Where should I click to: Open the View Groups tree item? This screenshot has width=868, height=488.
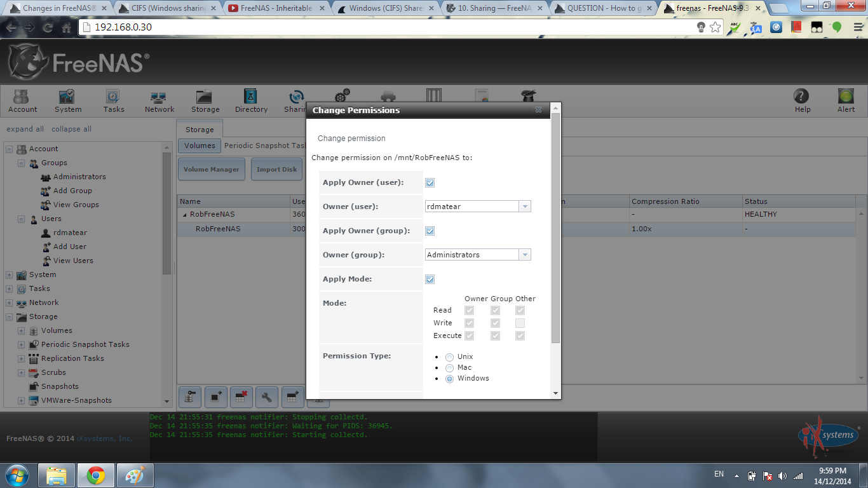(x=76, y=205)
